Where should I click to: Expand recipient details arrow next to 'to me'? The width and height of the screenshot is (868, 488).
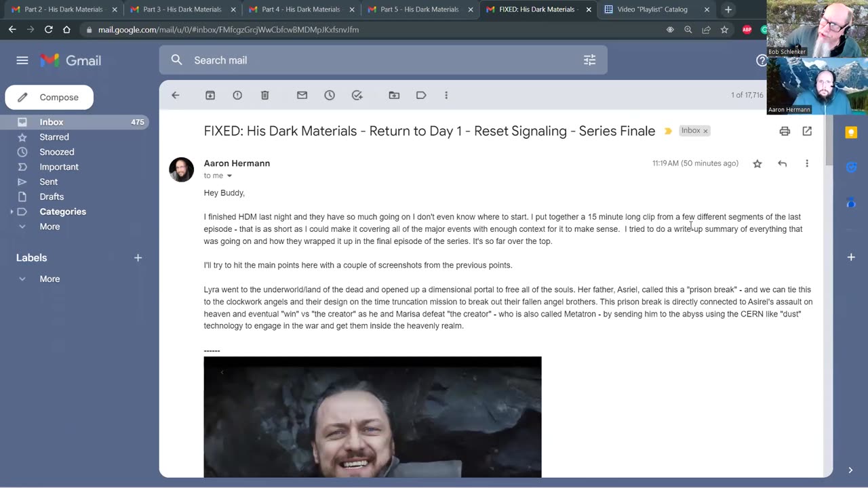tap(229, 176)
